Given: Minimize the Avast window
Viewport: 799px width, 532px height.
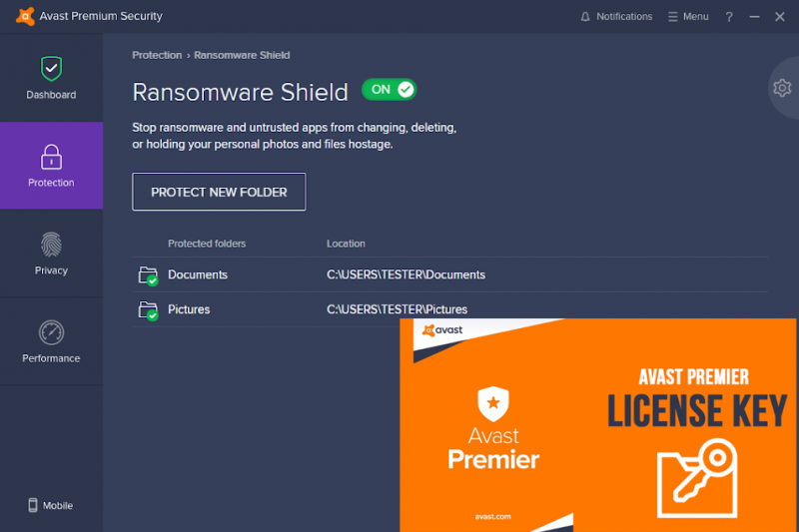Looking at the screenshot, I should 754,17.
